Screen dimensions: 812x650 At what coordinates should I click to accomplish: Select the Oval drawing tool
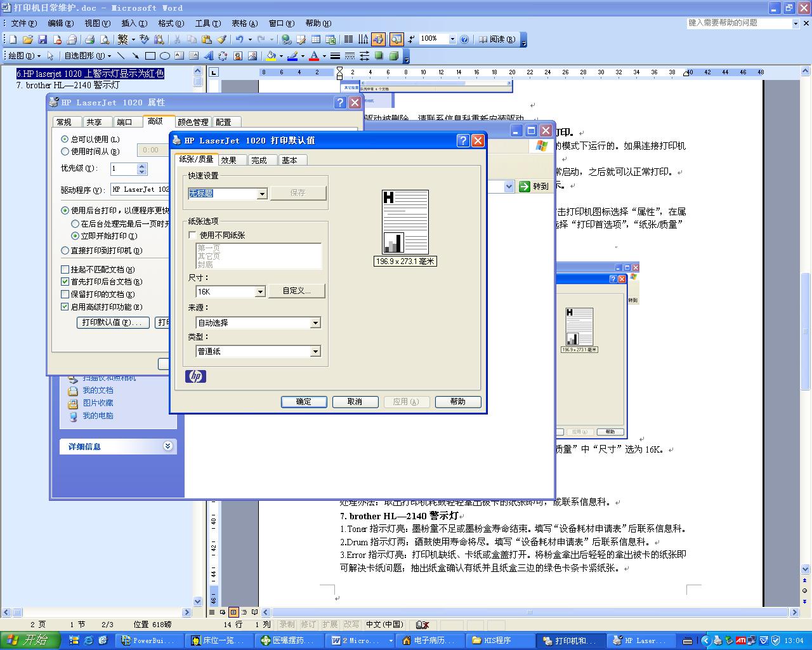(165, 56)
